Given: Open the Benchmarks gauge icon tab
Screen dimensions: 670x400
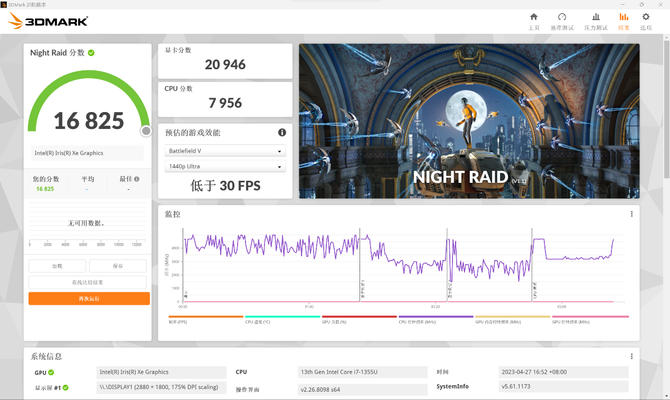Looking at the screenshot, I should [x=562, y=17].
